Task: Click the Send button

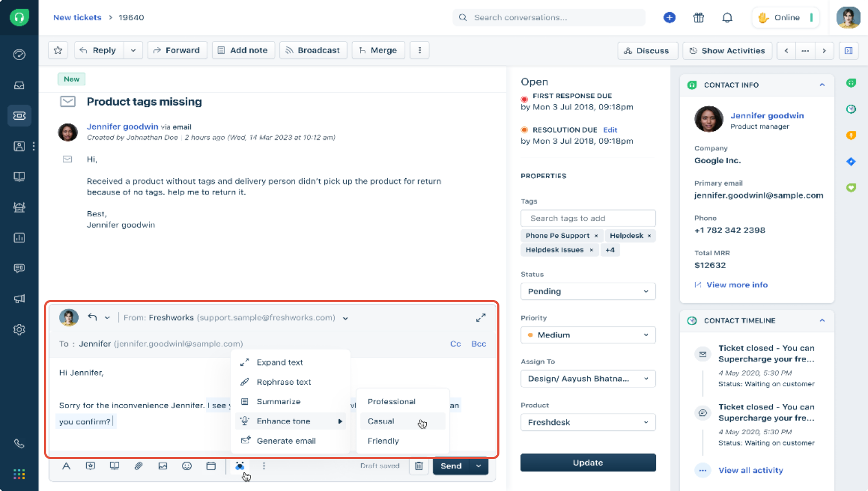Action: pyautogui.click(x=452, y=466)
